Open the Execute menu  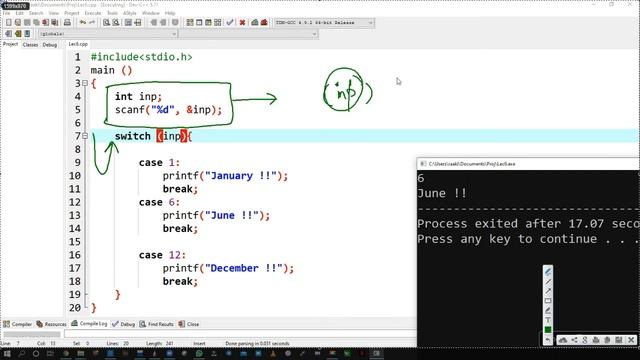(93, 13)
